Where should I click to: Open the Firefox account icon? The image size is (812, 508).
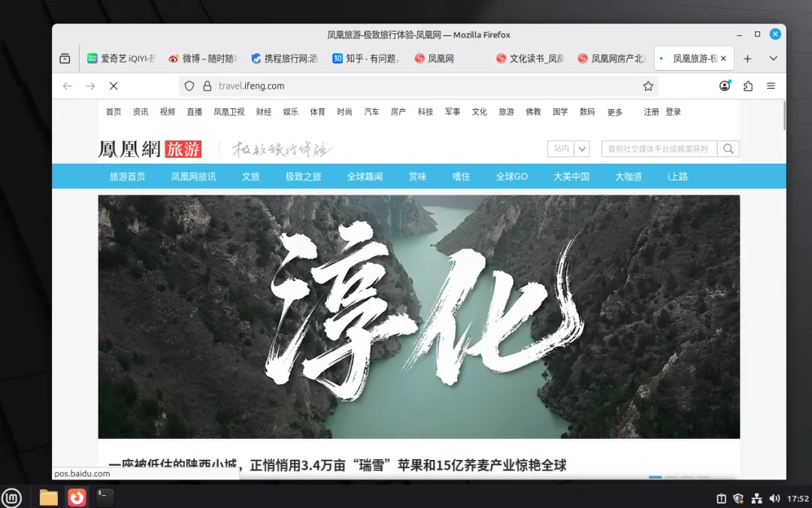(725, 86)
